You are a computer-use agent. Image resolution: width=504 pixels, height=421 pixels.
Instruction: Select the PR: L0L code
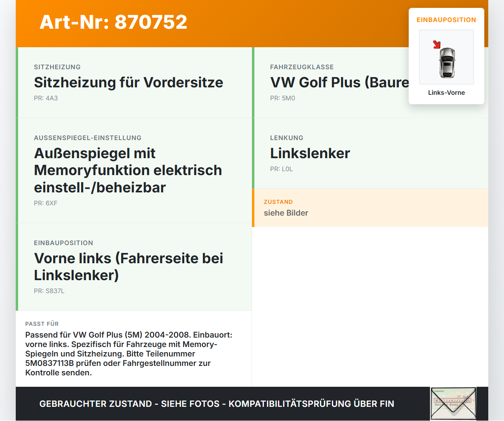(x=281, y=169)
